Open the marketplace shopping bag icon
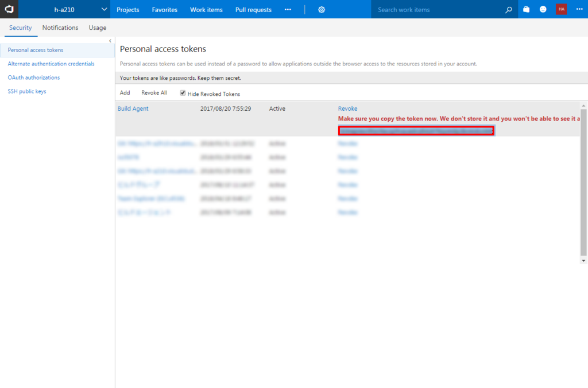This screenshot has width=588, height=388. (x=526, y=9)
